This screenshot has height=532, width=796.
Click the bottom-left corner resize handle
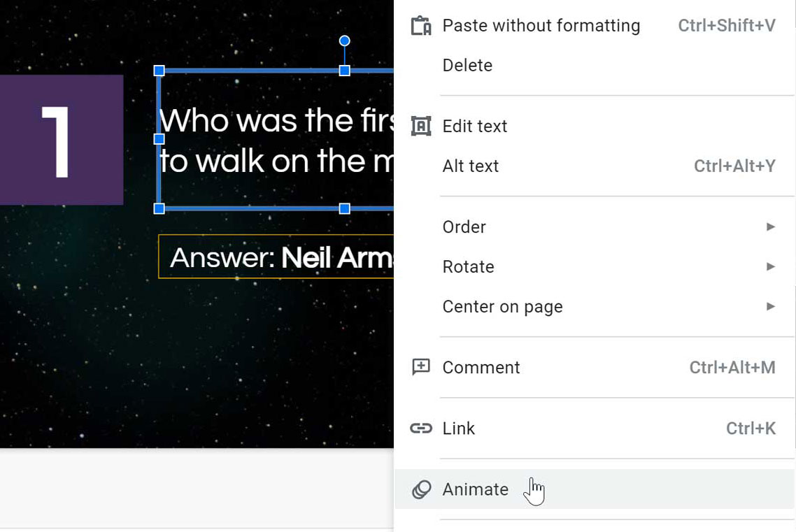pyautogui.click(x=159, y=208)
